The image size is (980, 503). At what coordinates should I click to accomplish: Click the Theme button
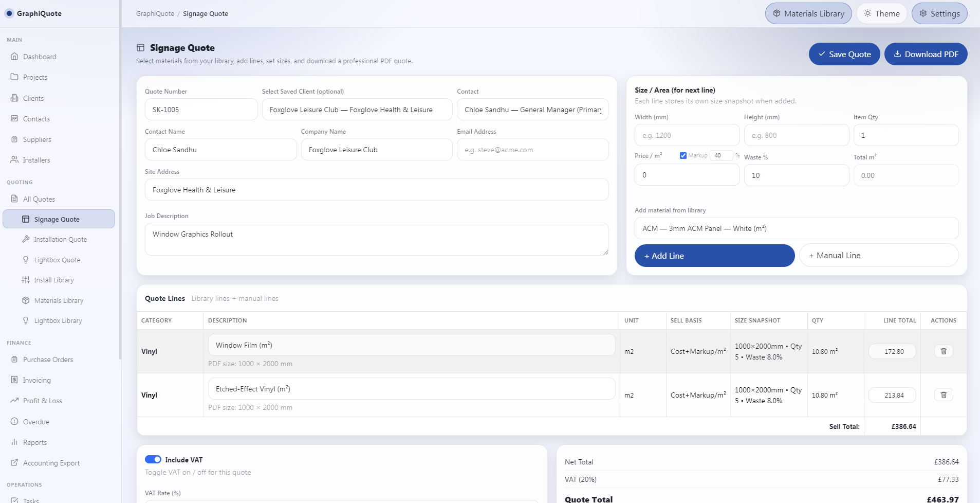pos(882,13)
